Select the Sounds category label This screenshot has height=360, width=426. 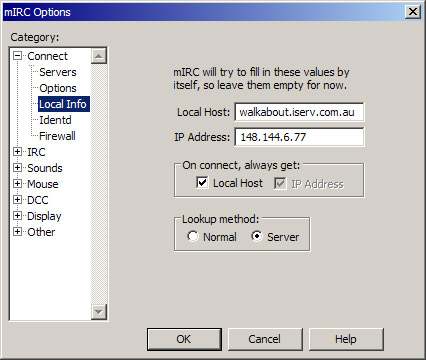[x=45, y=168]
